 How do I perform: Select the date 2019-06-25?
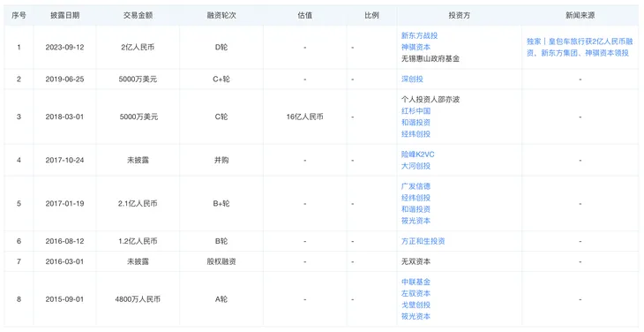coord(64,79)
